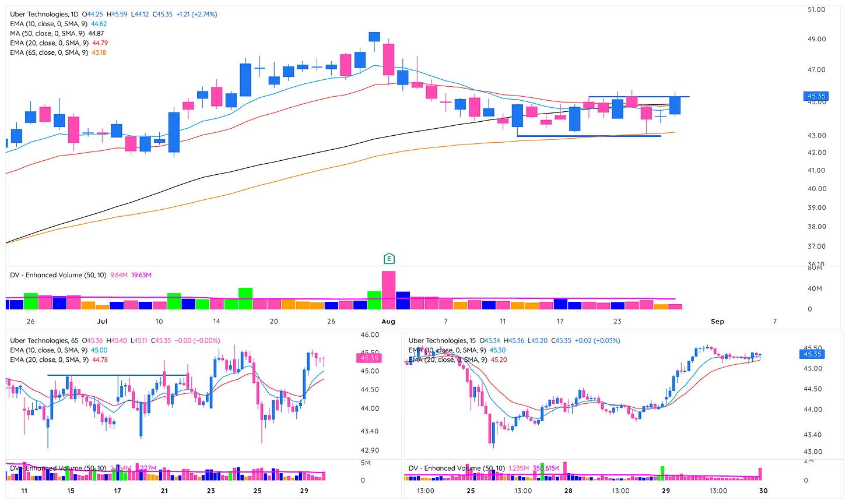Select the EMA 10 legend showing 45.00 on the 65-minute chart
This screenshot has height=504, width=849.
58,350
